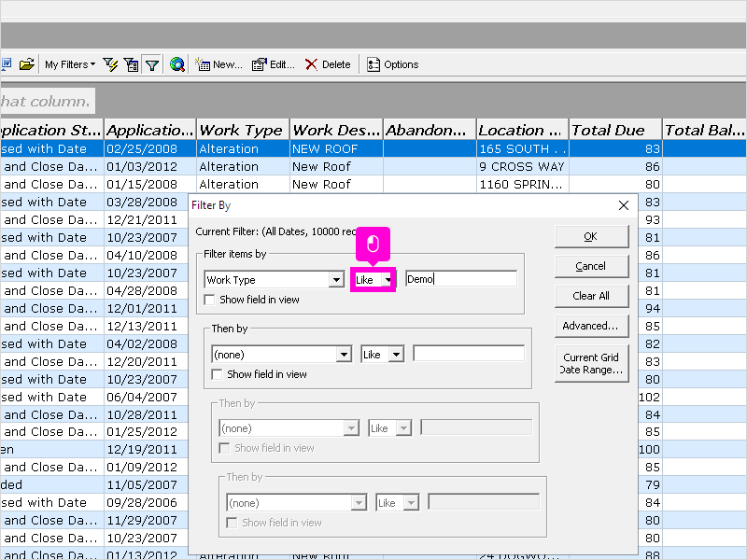The width and height of the screenshot is (747, 560).
Task: Click the Total Bal... column header
Action: pyautogui.click(x=705, y=130)
